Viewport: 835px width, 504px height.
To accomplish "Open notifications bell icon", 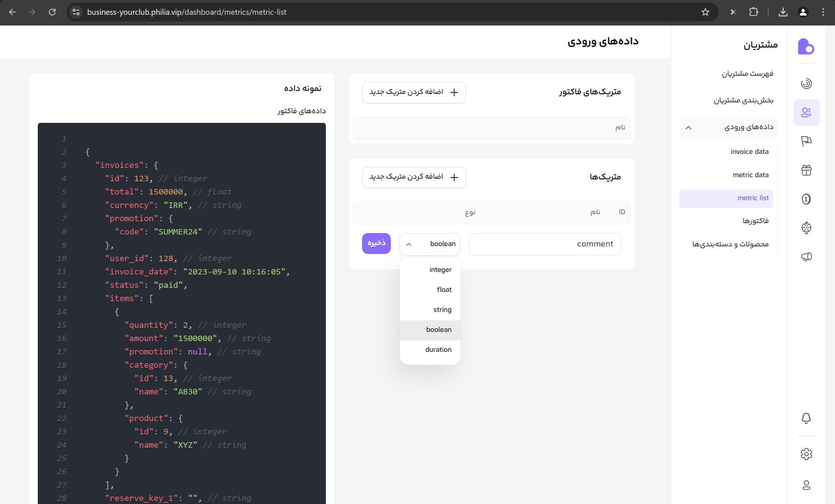I will [x=806, y=418].
